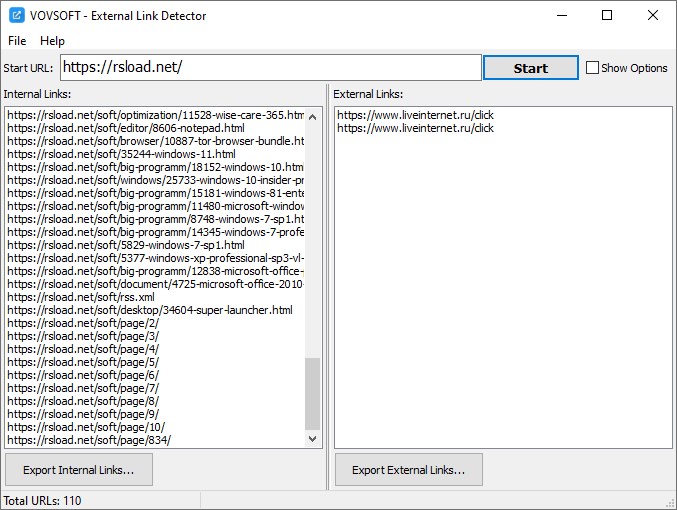Select the soft/page/2/ link
This screenshot has height=510, width=677.
(x=83, y=323)
